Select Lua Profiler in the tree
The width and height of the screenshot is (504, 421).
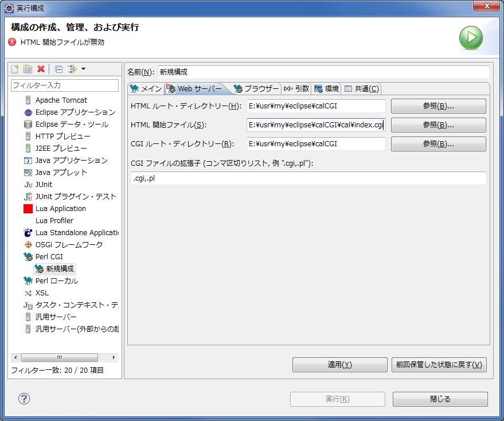pyautogui.click(x=54, y=221)
